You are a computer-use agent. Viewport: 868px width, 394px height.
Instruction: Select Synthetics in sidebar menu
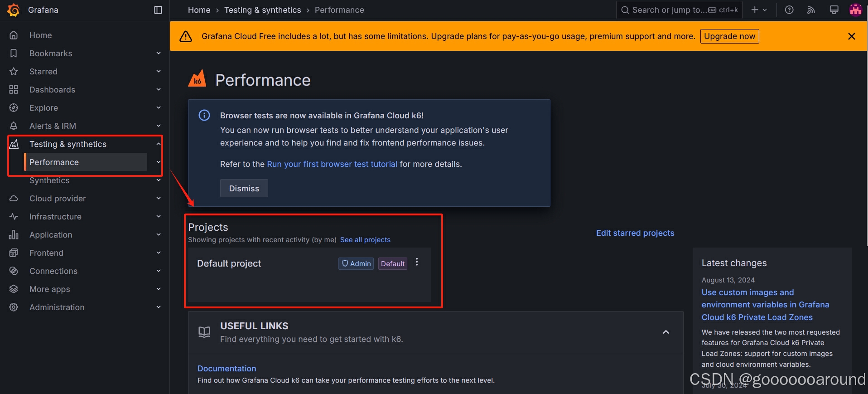[x=49, y=180]
